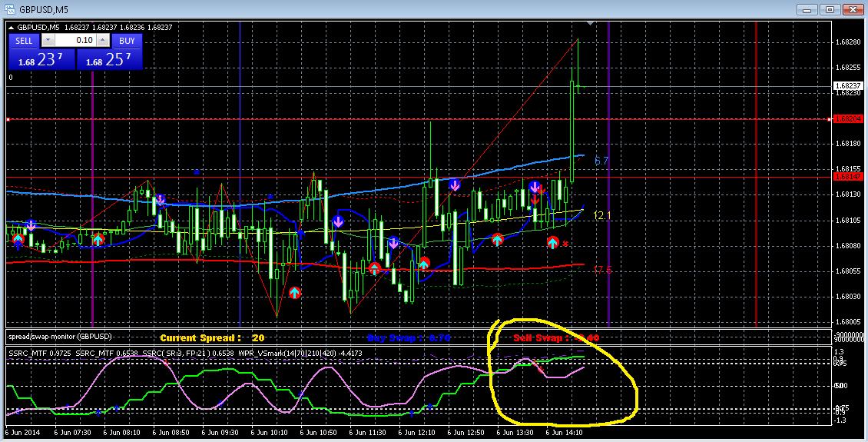Click the 6 Jun 13:30 time label
Viewport: 868px width, 442px height.
[x=515, y=432]
